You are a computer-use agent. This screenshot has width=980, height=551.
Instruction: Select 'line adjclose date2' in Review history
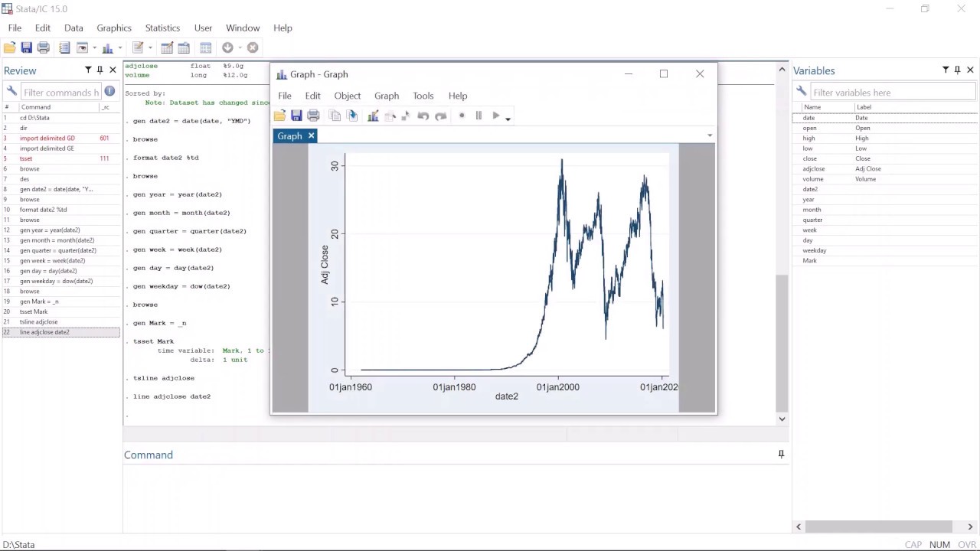point(60,332)
